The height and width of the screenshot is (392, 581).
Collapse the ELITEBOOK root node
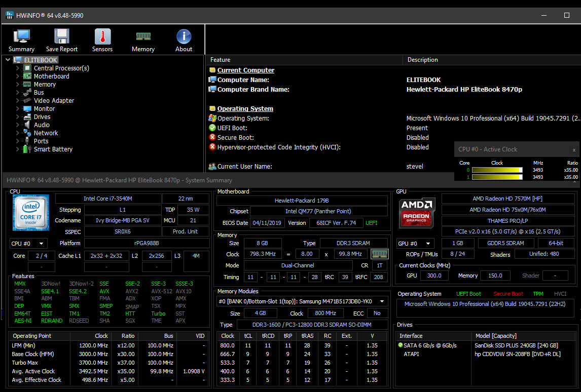pyautogui.click(x=8, y=60)
